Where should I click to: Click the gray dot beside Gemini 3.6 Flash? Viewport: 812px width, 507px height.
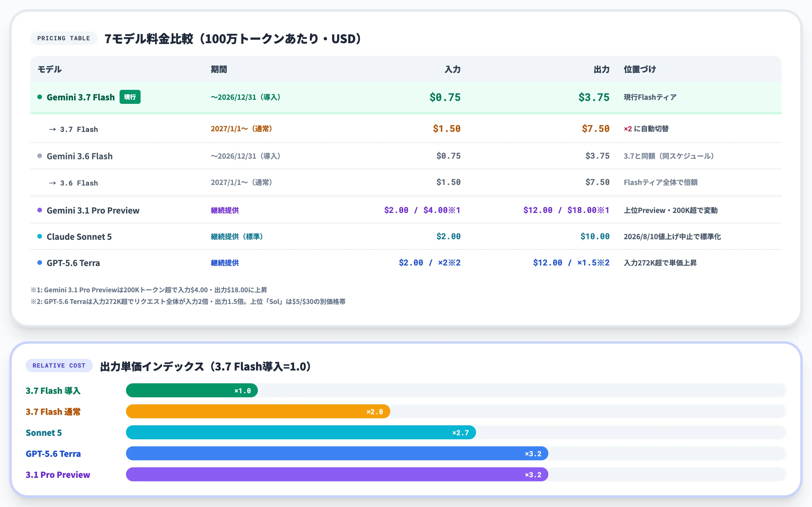[40, 156]
